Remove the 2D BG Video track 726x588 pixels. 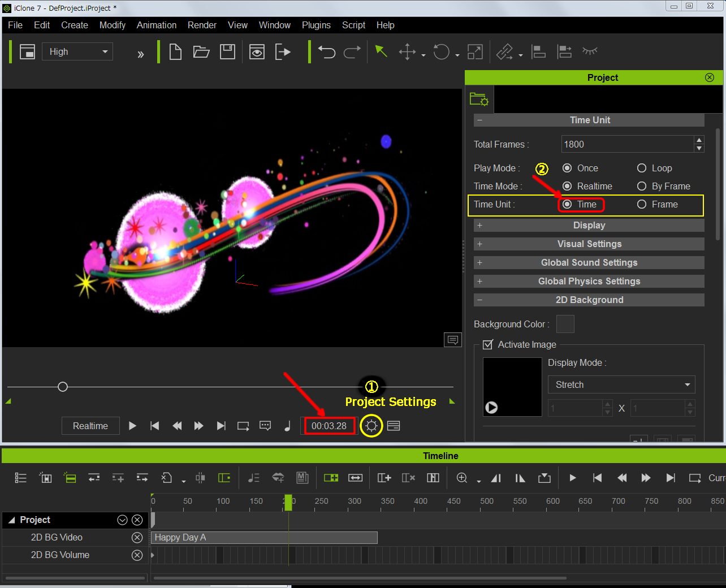point(137,538)
